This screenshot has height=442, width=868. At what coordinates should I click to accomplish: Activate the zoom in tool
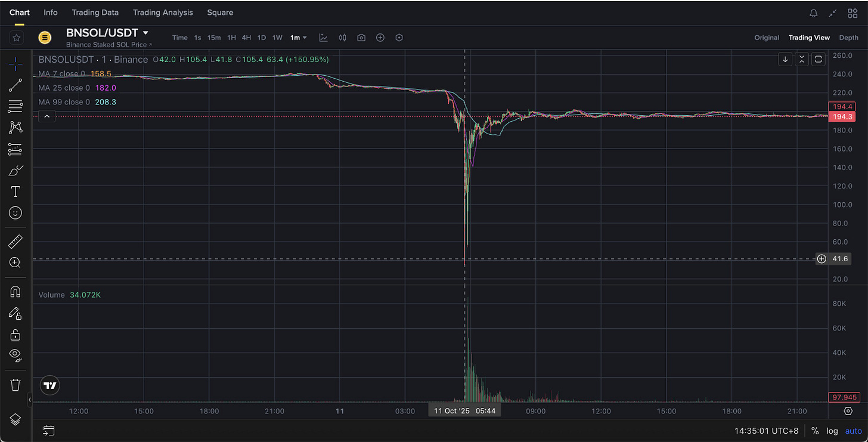16,262
